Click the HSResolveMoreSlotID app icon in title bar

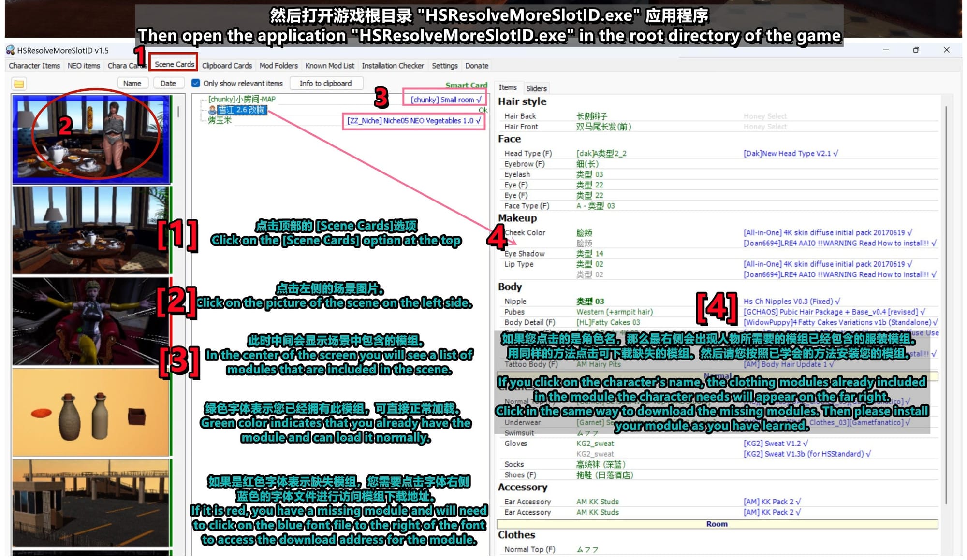pos(10,50)
